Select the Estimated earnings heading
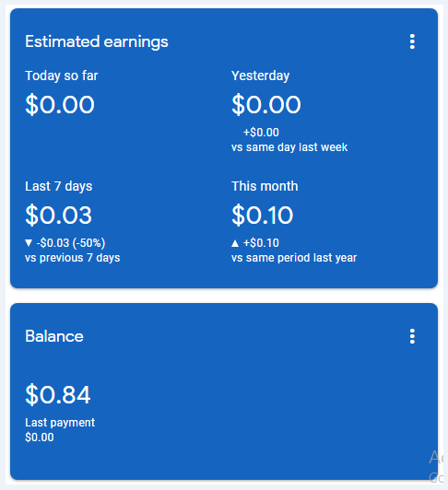The image size is (448, 490). click(x=97, y=41)
